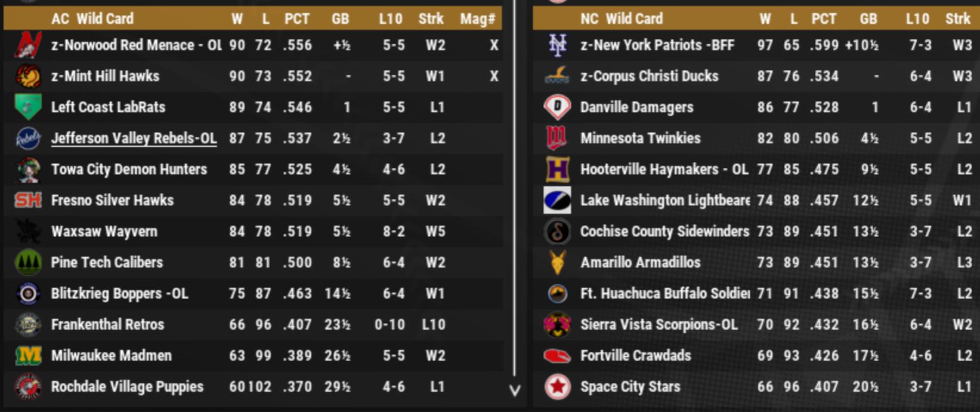
Task: Sort AC Wild Card by Mag# column
Action: pos(477,19)
